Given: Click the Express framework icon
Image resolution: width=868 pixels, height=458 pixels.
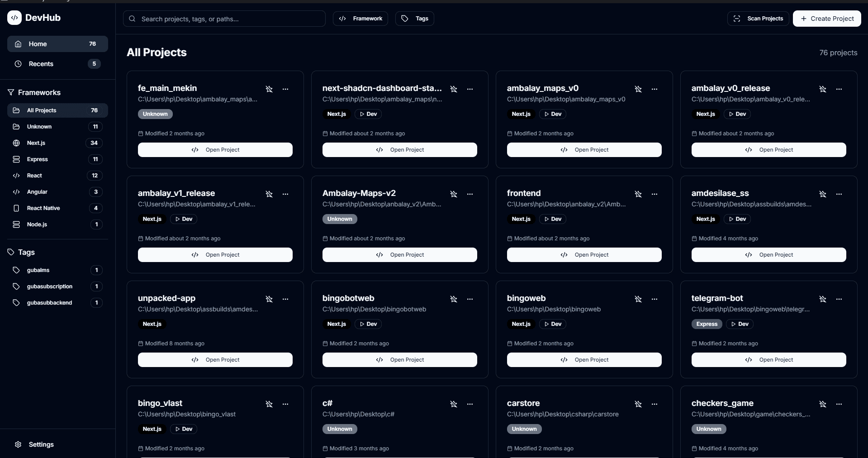Looking at the screenshot, I should (x=16, y=159).
